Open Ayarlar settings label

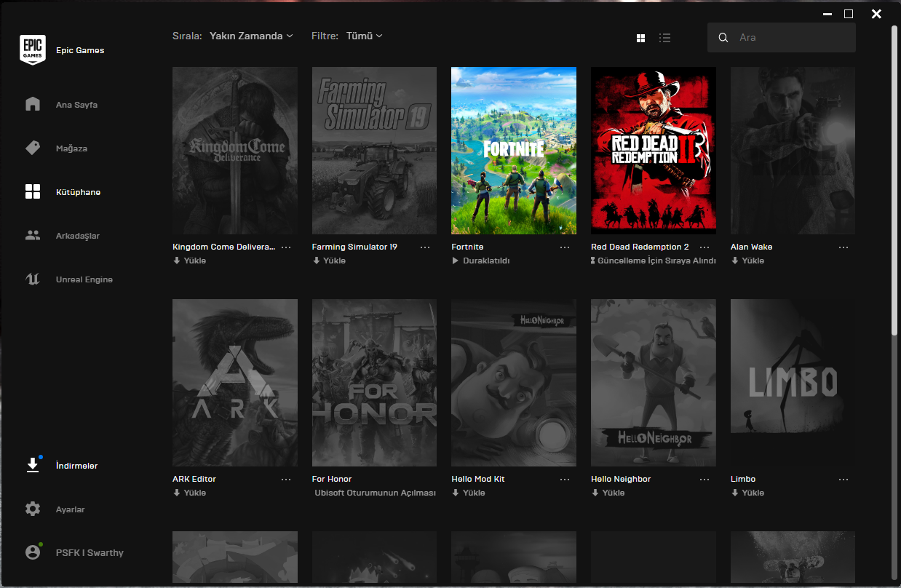(x=71, y=509)
